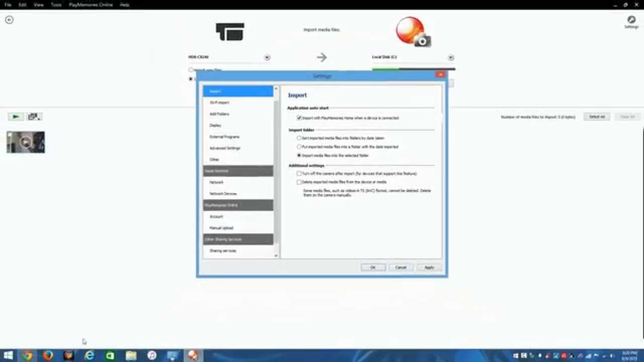The height and width of the screenshot is (362, 644).
Task: Select Sharing Services in the settings sidebar
Action: click(x=238, y=250)
